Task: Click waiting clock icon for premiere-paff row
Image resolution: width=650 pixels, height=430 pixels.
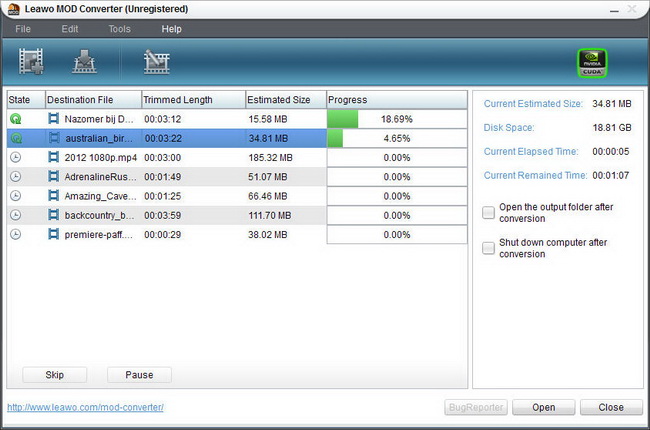Action: point(15,234)
